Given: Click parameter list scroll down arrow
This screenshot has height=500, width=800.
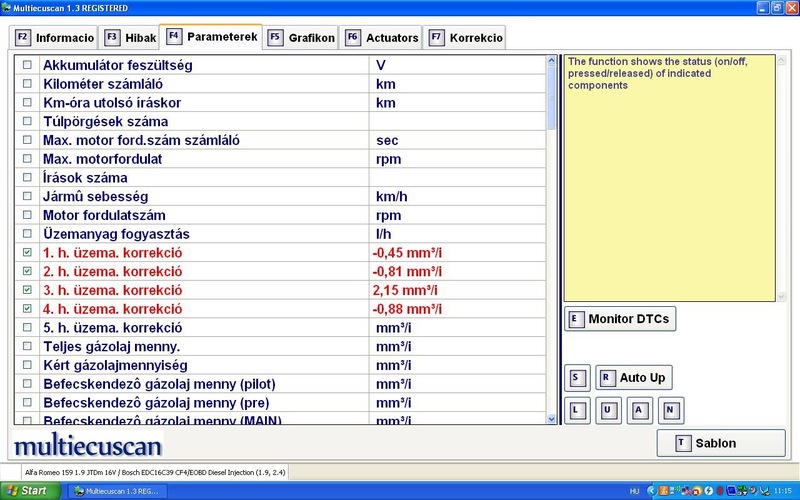Looking at the screenshot, I should point(551,419).
